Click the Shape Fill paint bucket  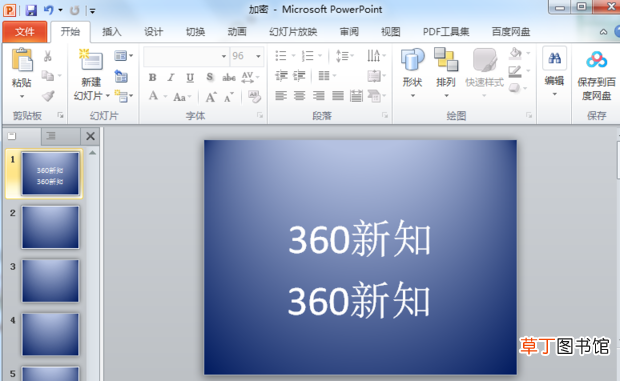[516, 53]
